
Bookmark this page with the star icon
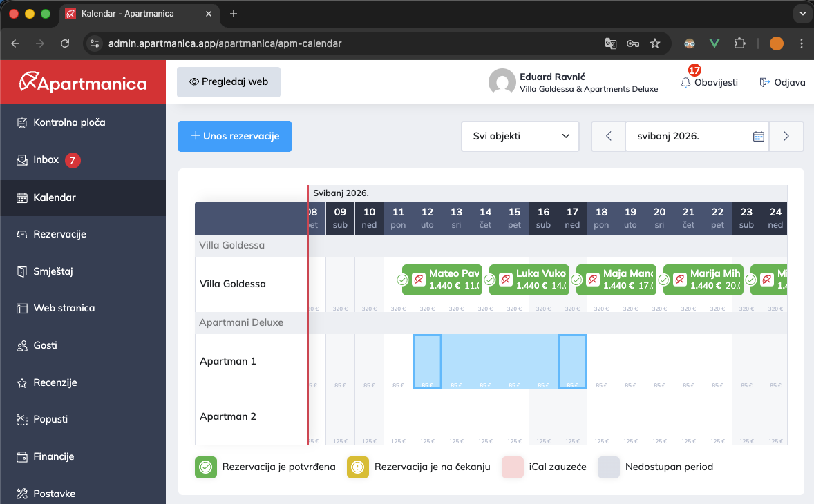655,43
